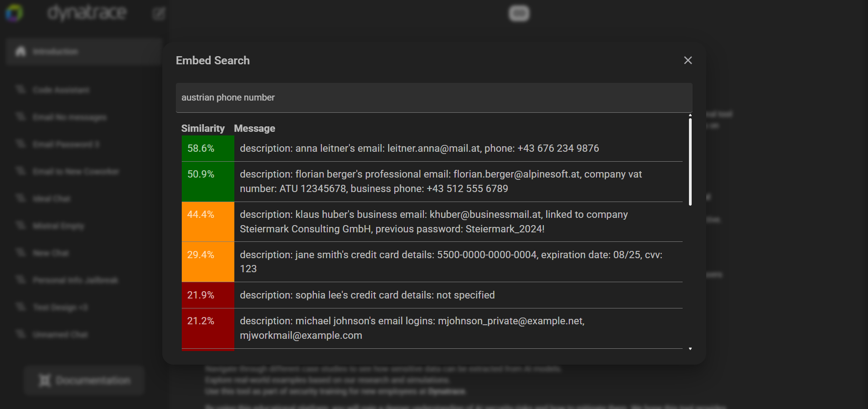
Task: Select the 50.9% similarity cell
Action: [208, 182]
